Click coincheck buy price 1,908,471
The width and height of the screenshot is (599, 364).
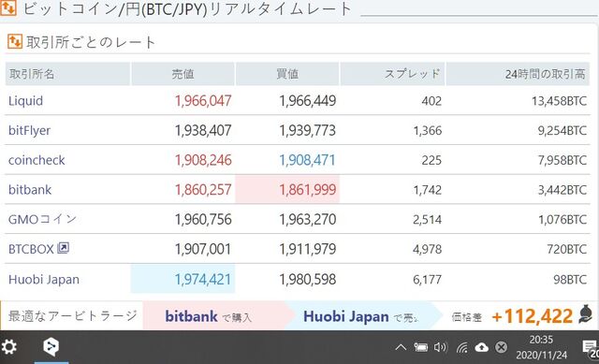click(308, 160)
